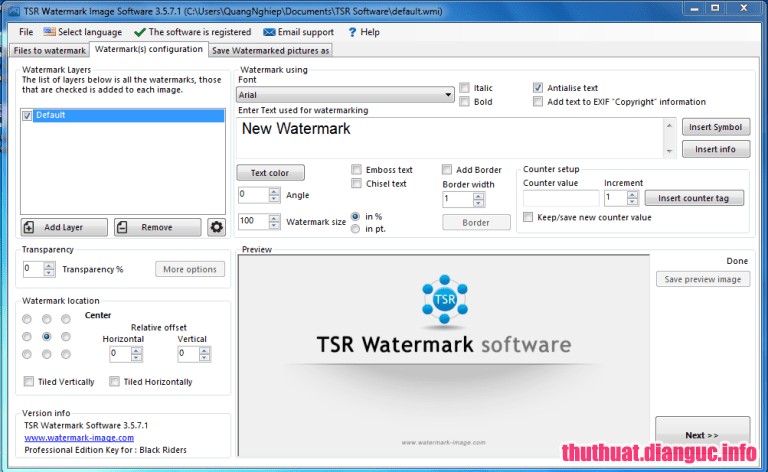Click the Counter value field
The image size is (768, 472).
pyautogui.click(x=561, y=198)
